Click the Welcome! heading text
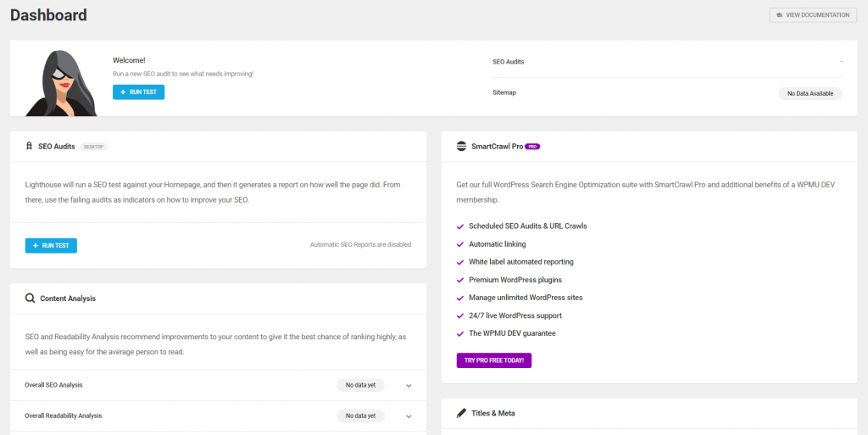 point(129,60)
